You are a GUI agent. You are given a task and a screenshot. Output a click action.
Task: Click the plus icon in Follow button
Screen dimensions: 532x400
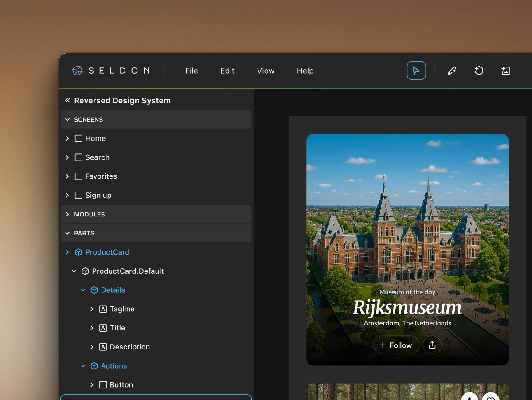383,345
